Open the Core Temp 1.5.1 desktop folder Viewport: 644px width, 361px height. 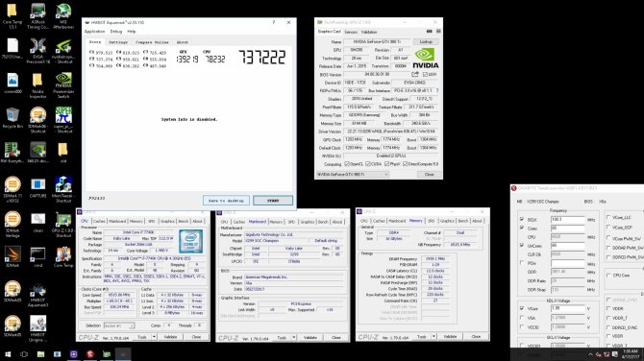click(x=12, y=15)
